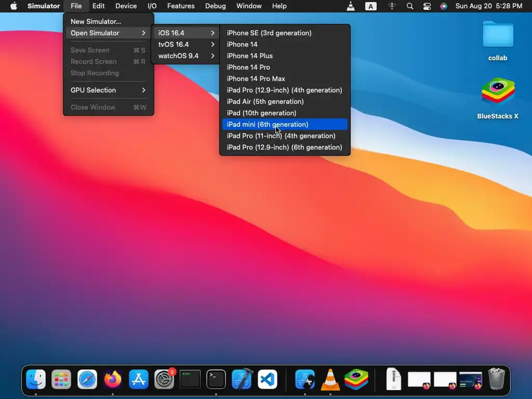The height and width of the screenshot is (399, 532).
Task: Select iPad Pro (12.9-inch) (6th generation)
Action: (x=285, y=147)
